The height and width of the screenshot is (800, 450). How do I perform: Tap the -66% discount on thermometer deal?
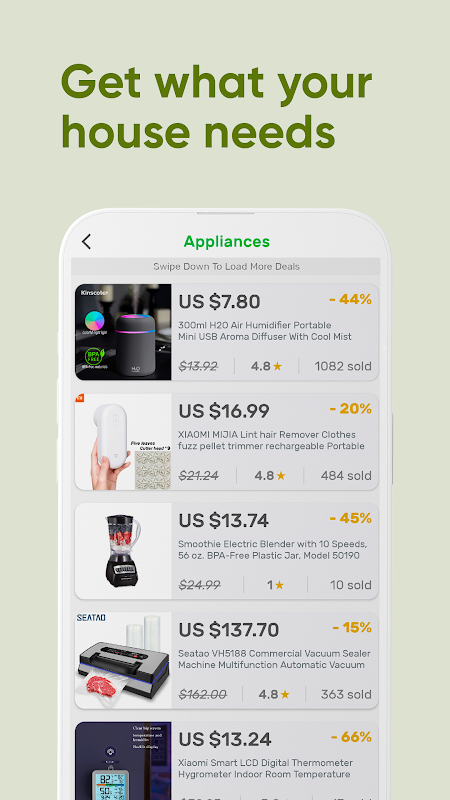coord(351,737)
